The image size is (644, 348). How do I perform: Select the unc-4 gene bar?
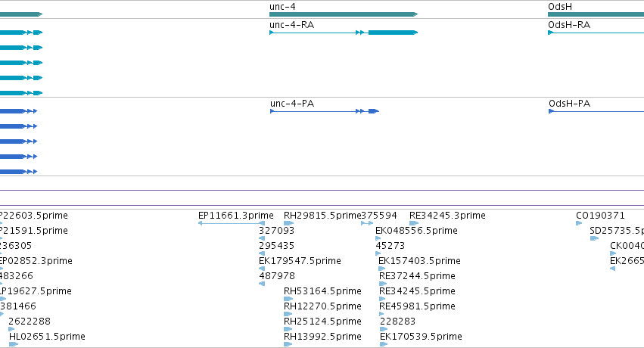tap(344, 14)
